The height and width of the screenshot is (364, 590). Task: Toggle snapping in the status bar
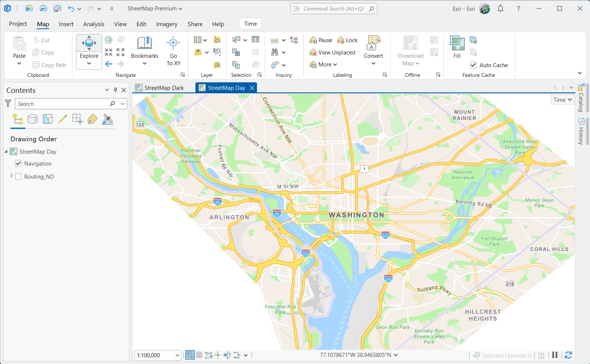[x=190, y=355]
